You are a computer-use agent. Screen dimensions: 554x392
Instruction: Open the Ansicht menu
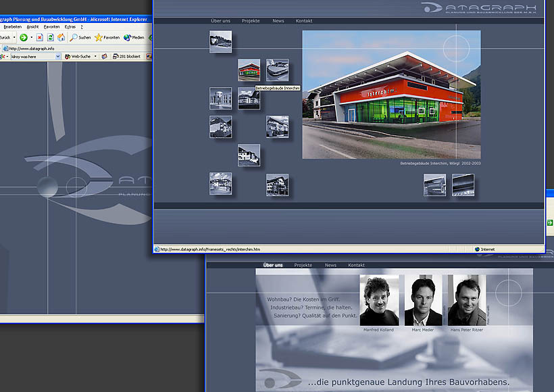click(x=32, y=26)
